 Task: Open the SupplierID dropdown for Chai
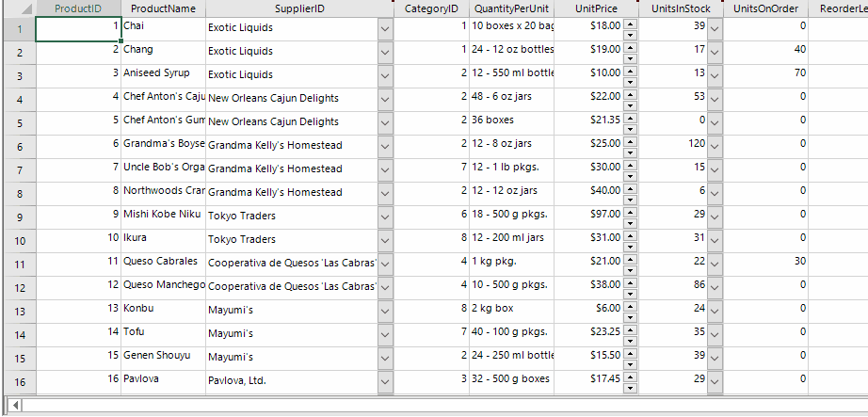[x=384, y=29]
